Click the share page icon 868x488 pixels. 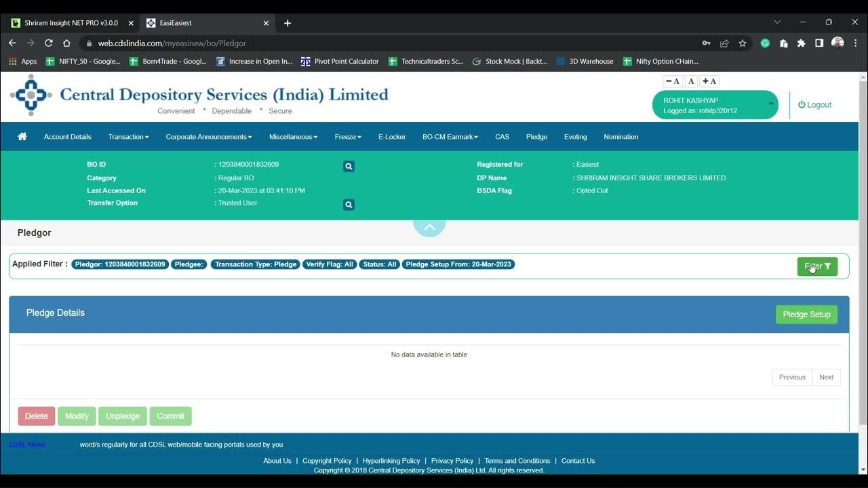point(725,43)
